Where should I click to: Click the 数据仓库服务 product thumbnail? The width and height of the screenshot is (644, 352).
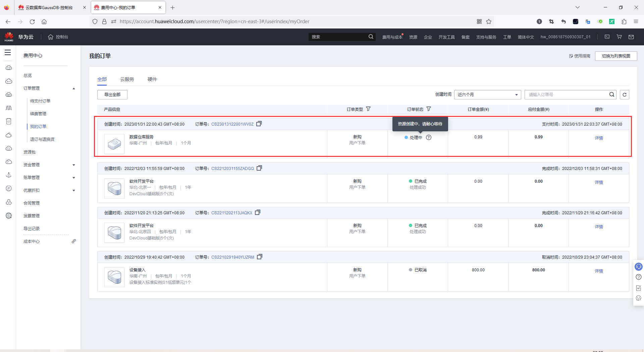(x=114, y=144)
